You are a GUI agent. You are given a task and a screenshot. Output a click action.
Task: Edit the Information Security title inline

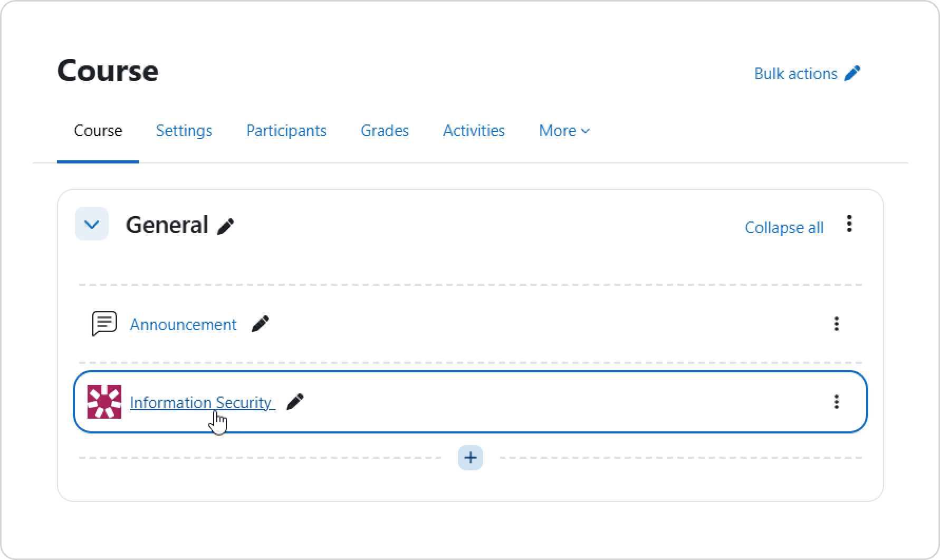click(x=295, y=402)
